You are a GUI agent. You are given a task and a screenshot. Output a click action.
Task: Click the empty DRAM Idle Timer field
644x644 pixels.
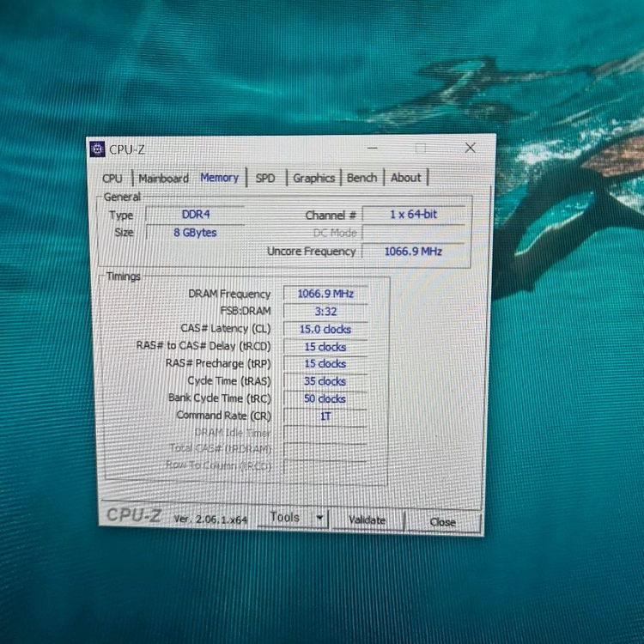tap(325, 434)
